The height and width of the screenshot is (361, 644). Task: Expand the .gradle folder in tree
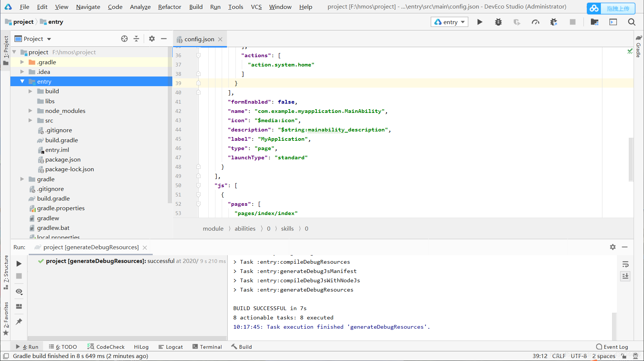point(22,62)
